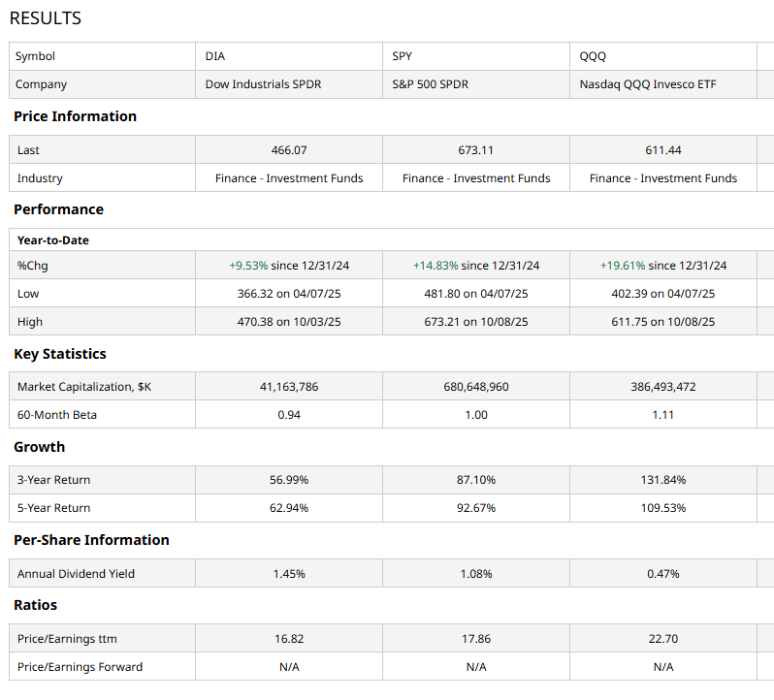Image resolution: width=774 pixels, height=700 pixels.
Task: Click the QQQ symbol cell
Action: (x=593, y=56)
